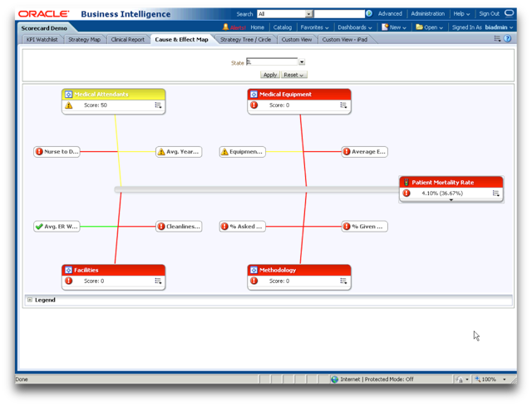
Task: Click the blue help question mark icon
Action: (x=508, y=39)
